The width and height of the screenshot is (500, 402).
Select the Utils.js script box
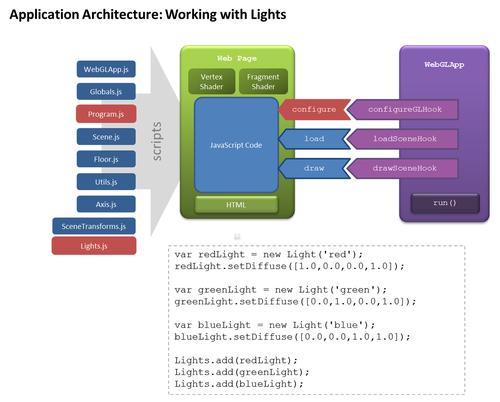click(x=106, y=182)
